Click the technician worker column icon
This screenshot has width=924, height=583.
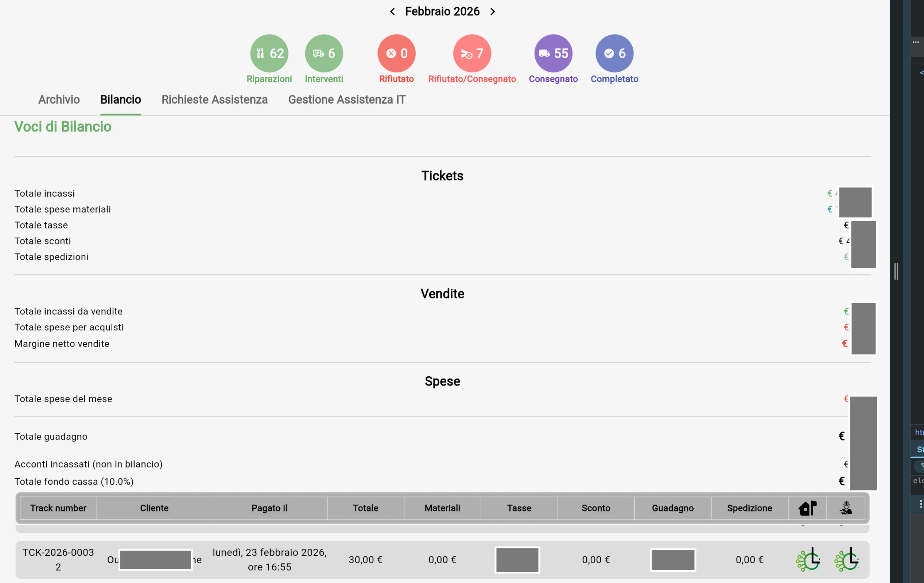click(846, 508)
